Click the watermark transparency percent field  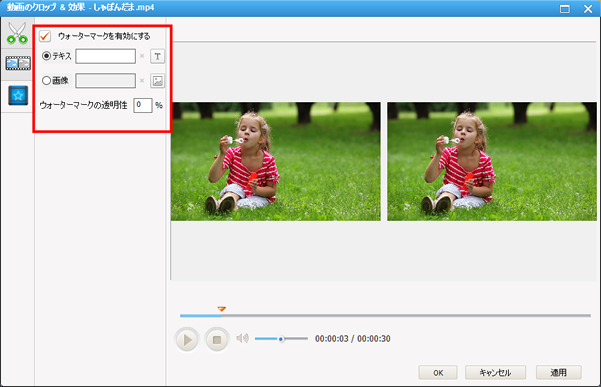pos(143,105)
